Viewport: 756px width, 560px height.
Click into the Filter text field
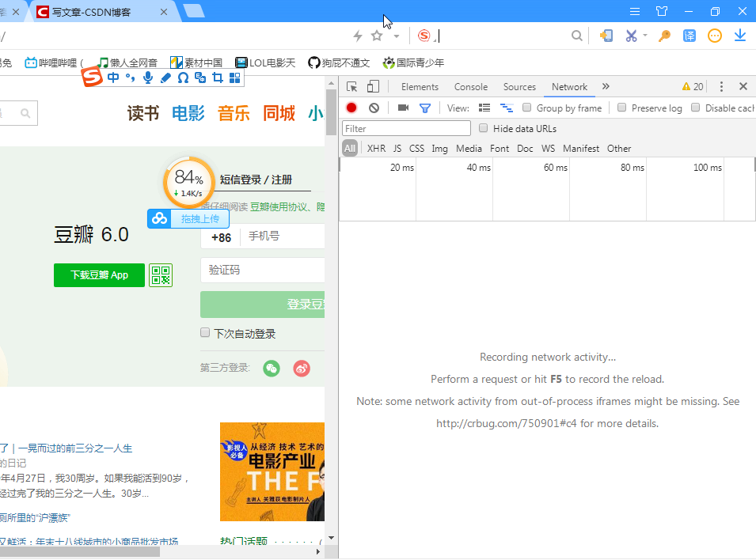[406, 129]
